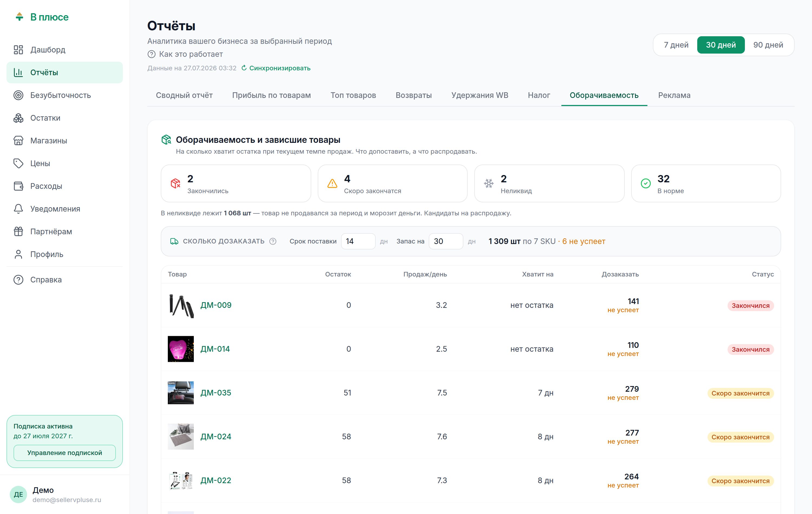Open the Закончились summary card
812x514 pixels.
pyautogui.click(x=236, y=183)
